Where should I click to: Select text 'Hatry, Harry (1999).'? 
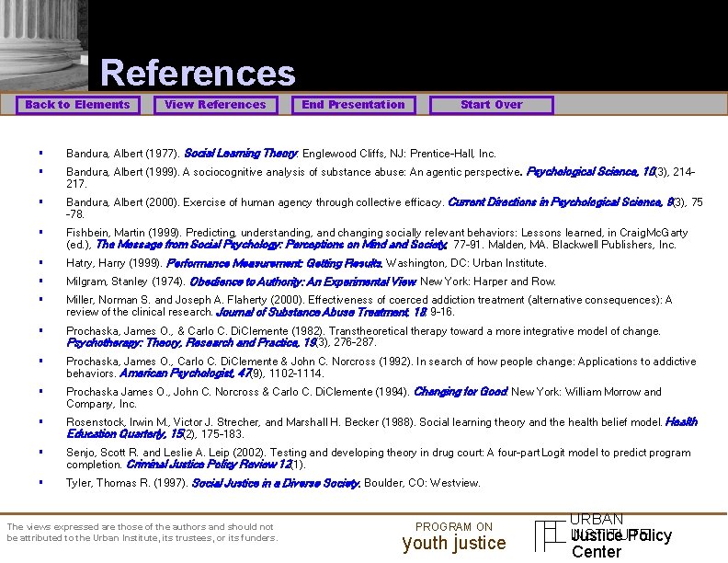[114, 263]
